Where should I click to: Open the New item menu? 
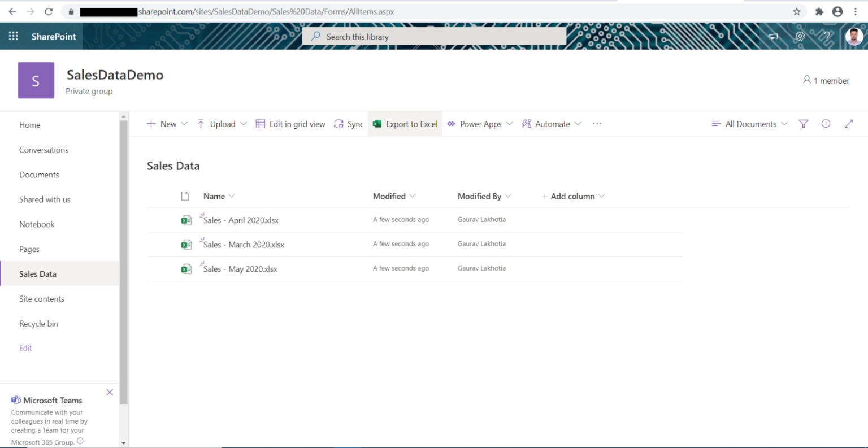click(167, 124)
